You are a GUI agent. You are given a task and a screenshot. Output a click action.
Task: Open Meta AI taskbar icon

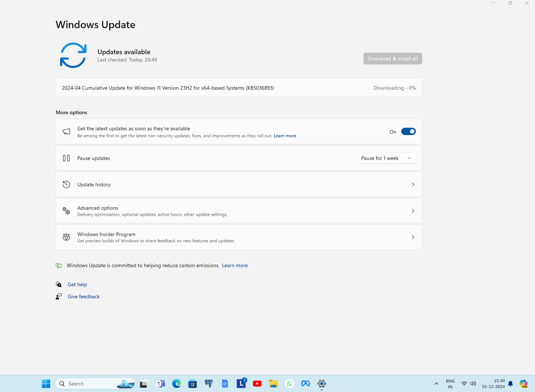coord(306,384)
